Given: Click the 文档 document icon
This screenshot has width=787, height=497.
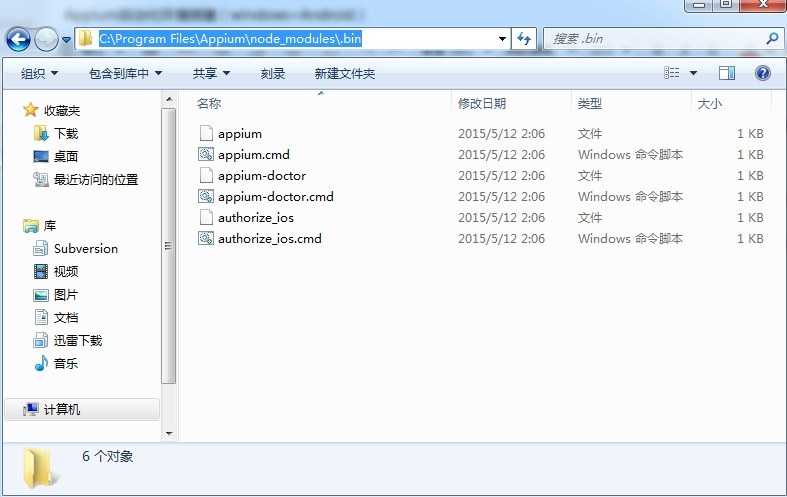Looking at the screenshot, I should click(41, 317).
